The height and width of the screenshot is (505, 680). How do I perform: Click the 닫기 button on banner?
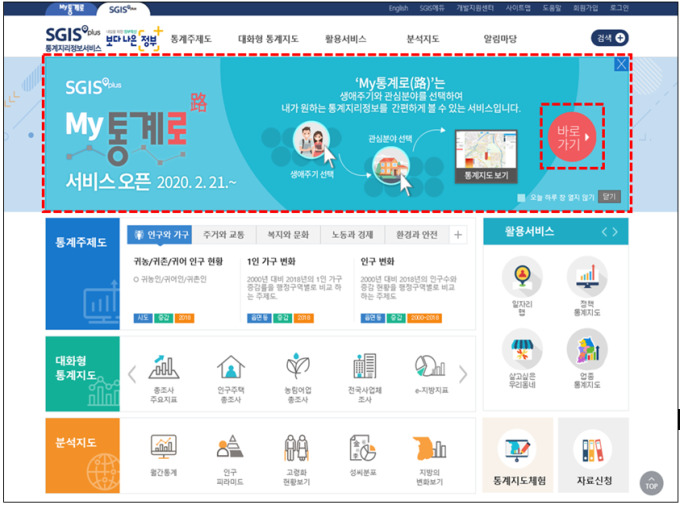pyautogui.click(x=609, y=197)
